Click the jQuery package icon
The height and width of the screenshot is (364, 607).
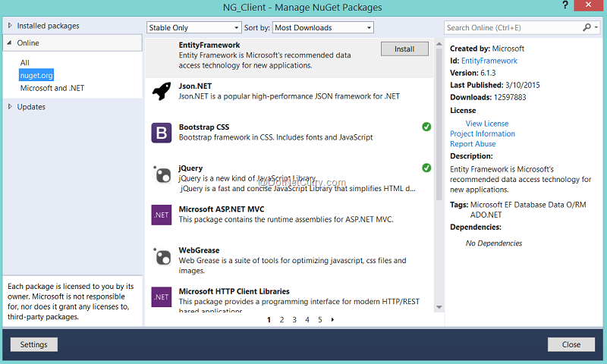tap(162, 174)
